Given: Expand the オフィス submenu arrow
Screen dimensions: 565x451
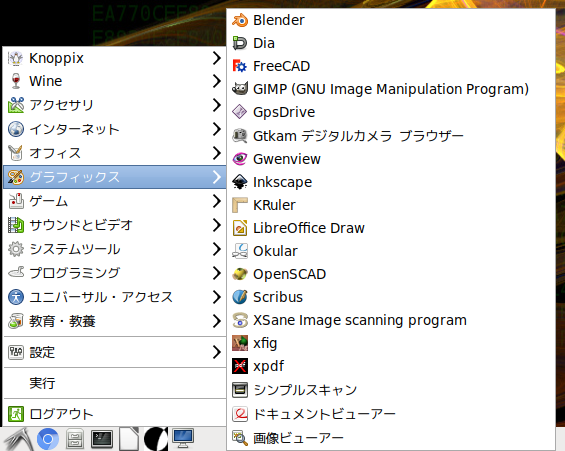Looking at the screenshot, I should pyautogui.click(x=216, y=153).
